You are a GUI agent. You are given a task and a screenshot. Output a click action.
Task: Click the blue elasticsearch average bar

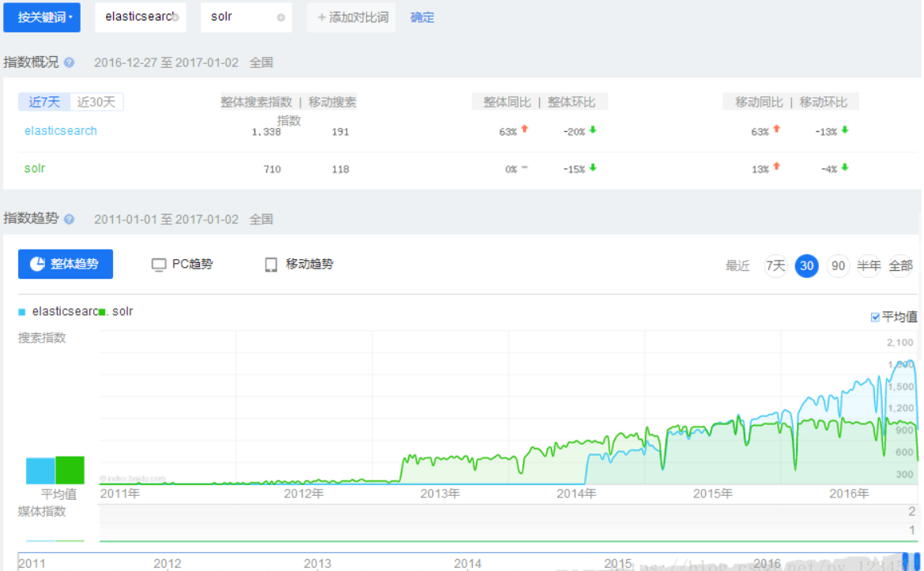[40, 471]
